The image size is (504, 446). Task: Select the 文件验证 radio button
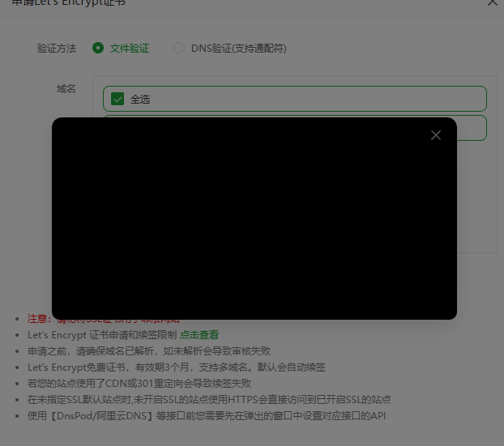click(98, 48)
